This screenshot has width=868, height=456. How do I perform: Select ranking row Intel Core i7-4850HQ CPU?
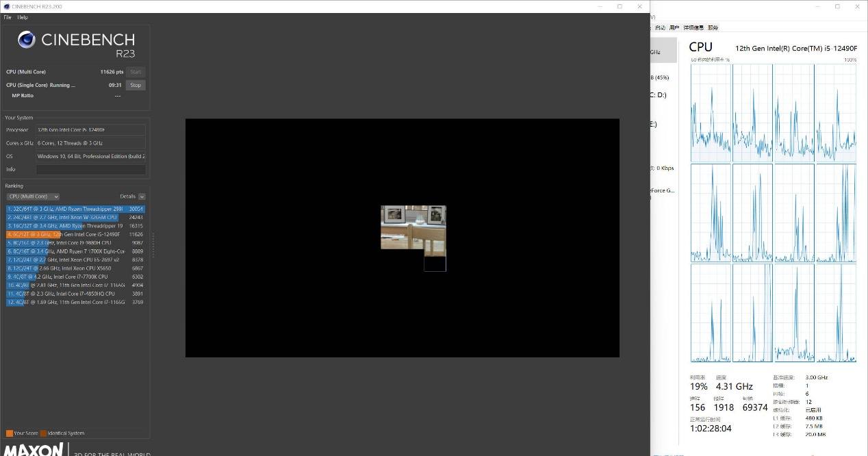pyautogui.click(x=75, y=294)
